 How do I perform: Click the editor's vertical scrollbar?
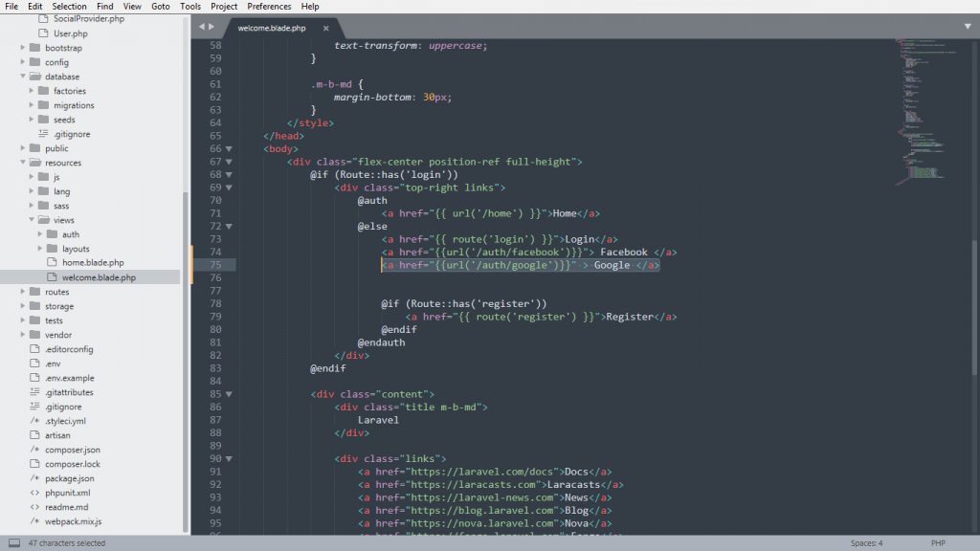[x=975, y=306]
